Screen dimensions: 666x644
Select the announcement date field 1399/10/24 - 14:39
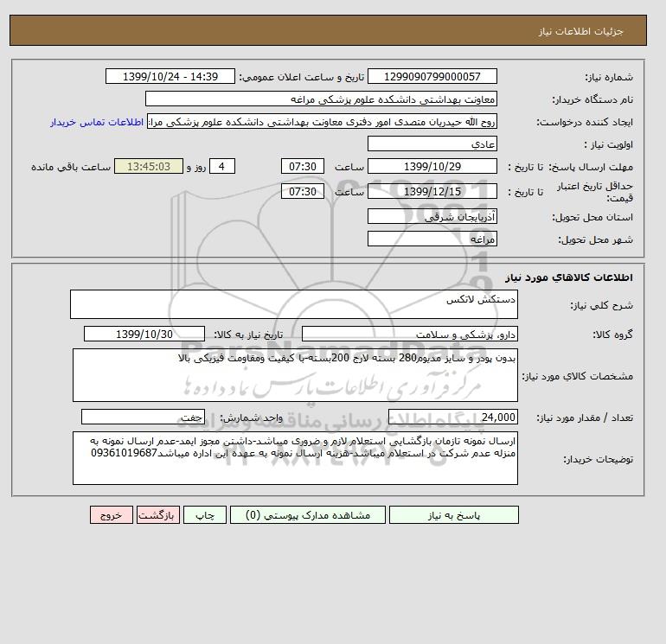[170, 76]
